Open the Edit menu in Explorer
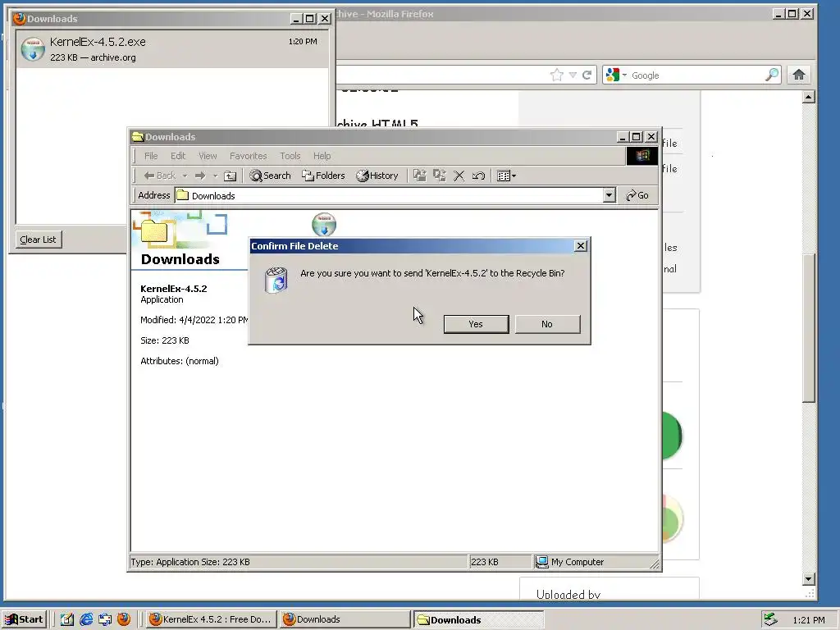Viewport: 840px width, 630px height. pyautogui.click(x=178, y=156)
